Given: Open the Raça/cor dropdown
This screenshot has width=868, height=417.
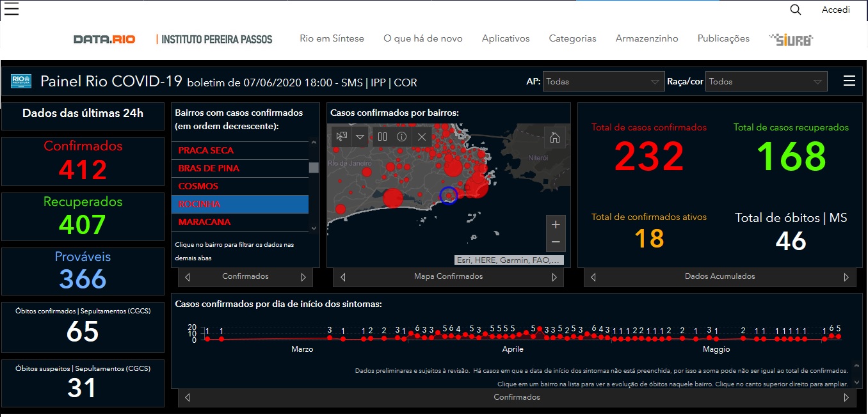Looking at the screenshot, I should pyautogui.click(x=766, y=82).
